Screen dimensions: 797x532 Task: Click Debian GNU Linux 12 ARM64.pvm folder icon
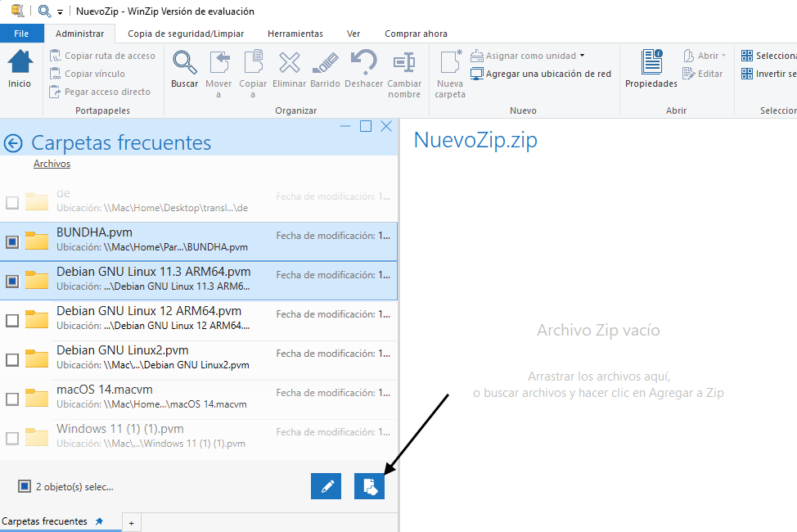tap(37, 319)
